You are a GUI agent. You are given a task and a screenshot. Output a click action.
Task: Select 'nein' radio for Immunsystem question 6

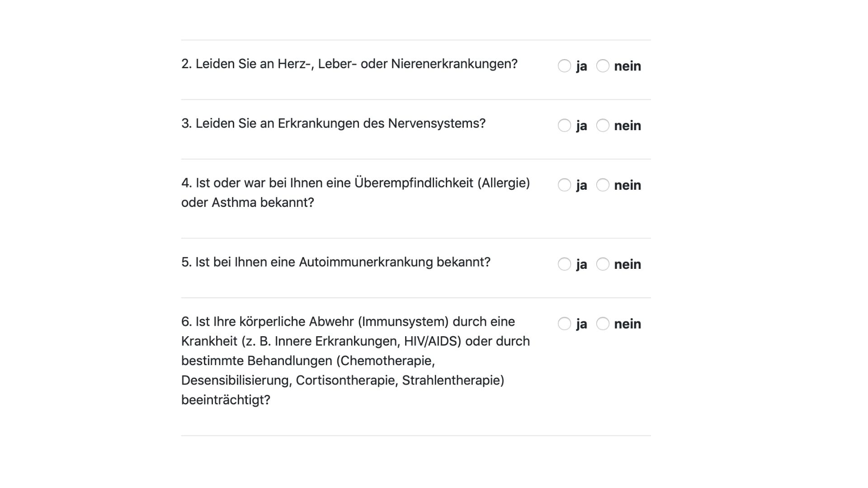[x=603, y=324]
